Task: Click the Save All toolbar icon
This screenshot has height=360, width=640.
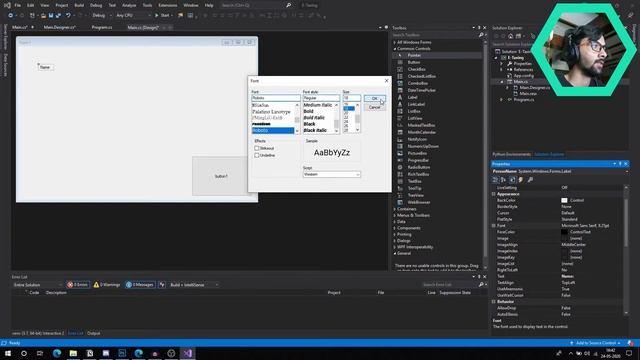Action: coord(58,16)
